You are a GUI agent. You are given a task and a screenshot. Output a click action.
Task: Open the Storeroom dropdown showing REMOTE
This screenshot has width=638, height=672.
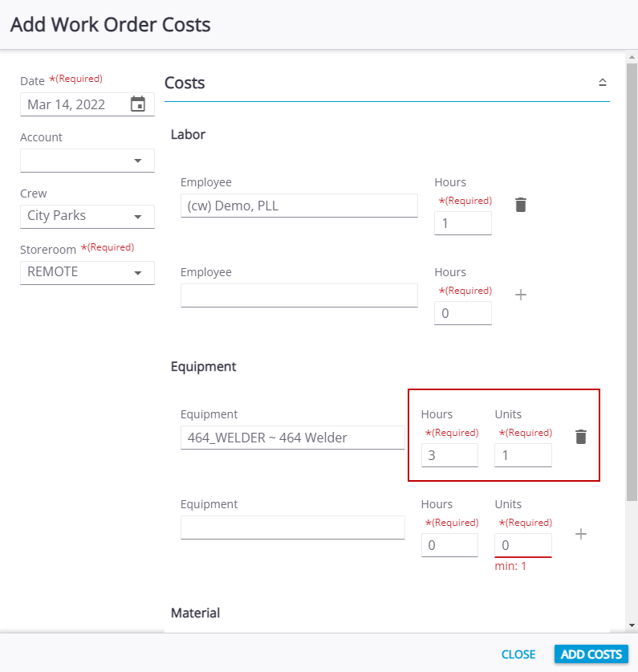click(x=87, y=272)
